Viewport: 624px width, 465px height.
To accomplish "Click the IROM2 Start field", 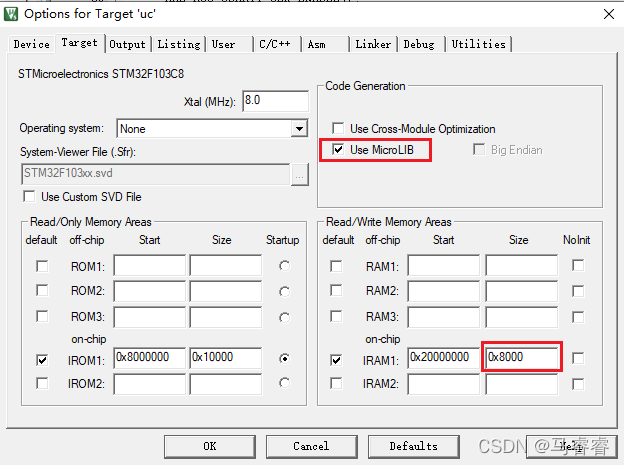I will point(149,385).
